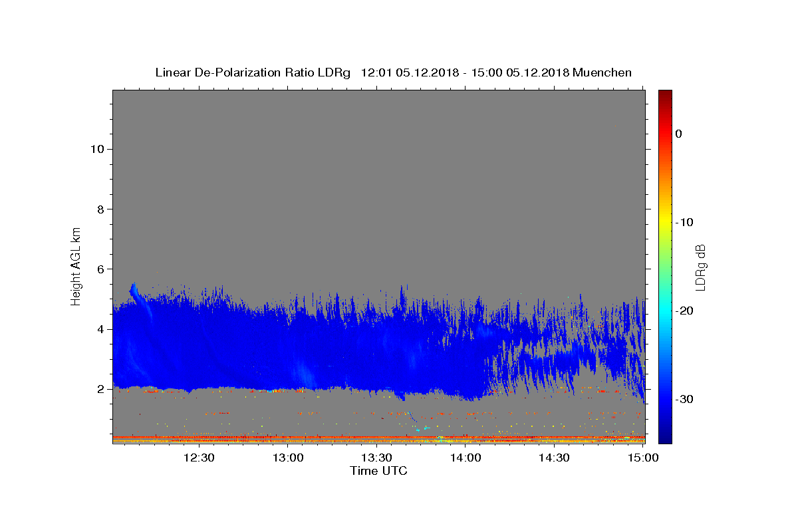Screen dimensions: 798x532
Task: Click the colorbar value -30
Action: [685, 399]
